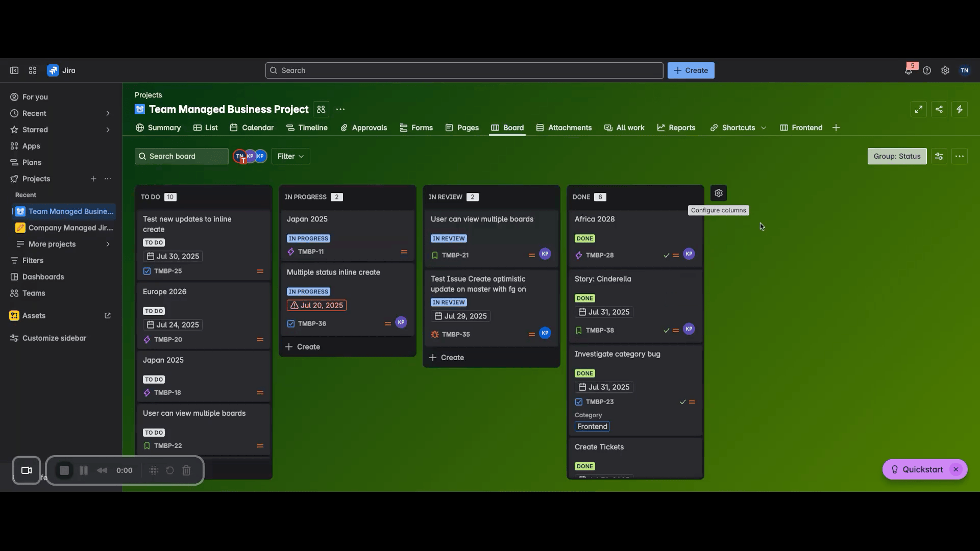Viewport: 980px width, 551px height.
Task: Open Dashboards in the sidebar
Action: click(43, 277)
